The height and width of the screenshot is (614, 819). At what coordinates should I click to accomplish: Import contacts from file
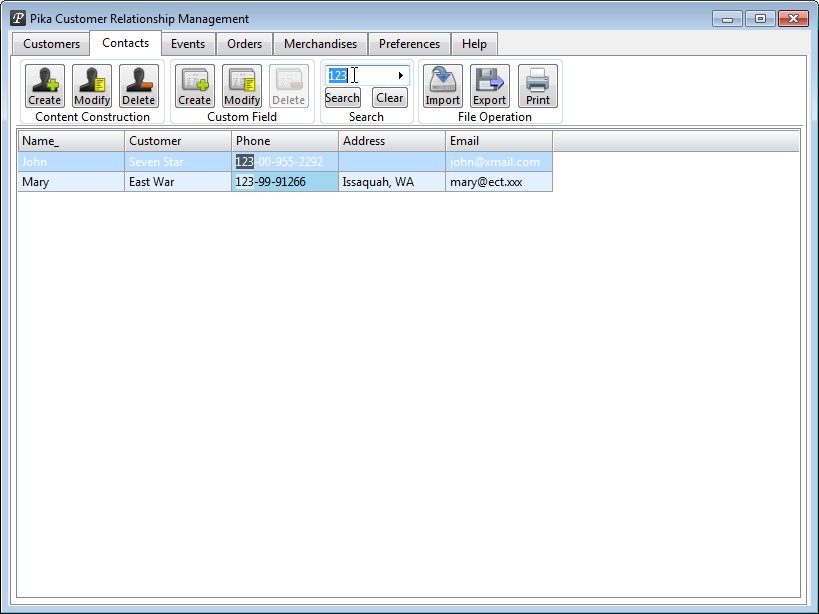[443, 86]
